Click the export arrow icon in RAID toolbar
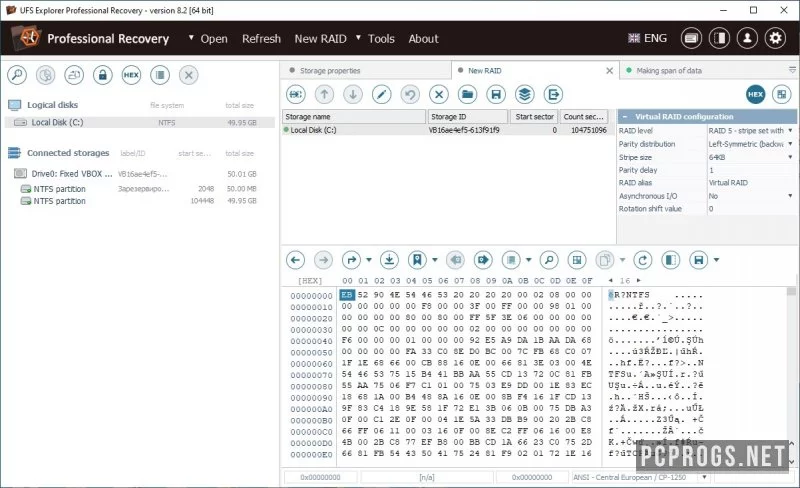This screenshot has height=488, width=800. (553, 94)
